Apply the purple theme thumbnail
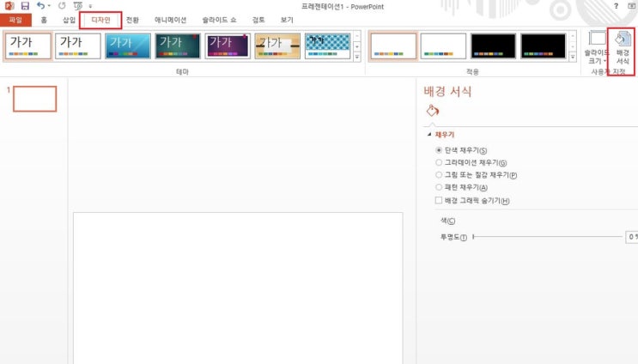Image resolution: width=638 pixels, height=364 pixels. pos(228,46)
